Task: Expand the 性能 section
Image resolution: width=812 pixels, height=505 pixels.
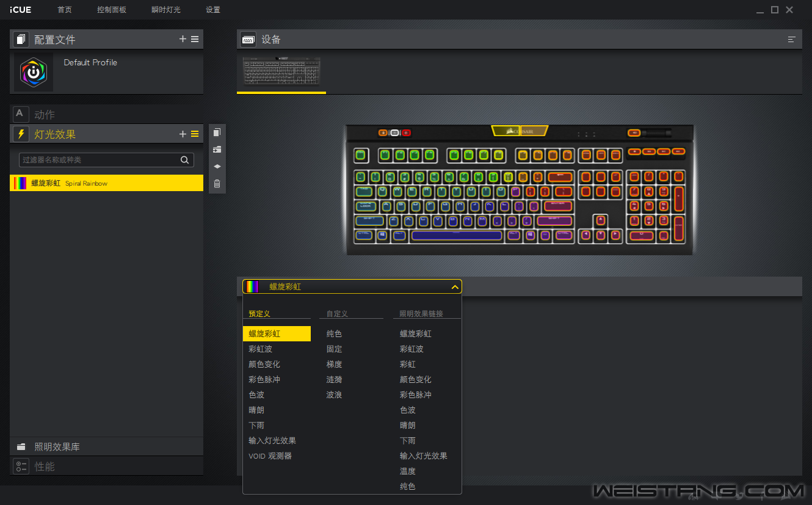Action: 45,467
